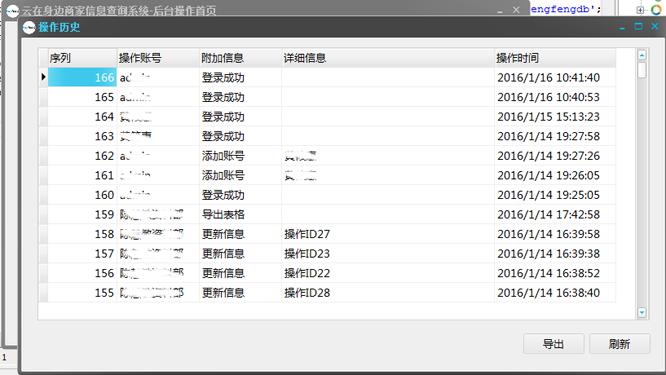Select cell with sequence number 165

(x=82, y=97)
